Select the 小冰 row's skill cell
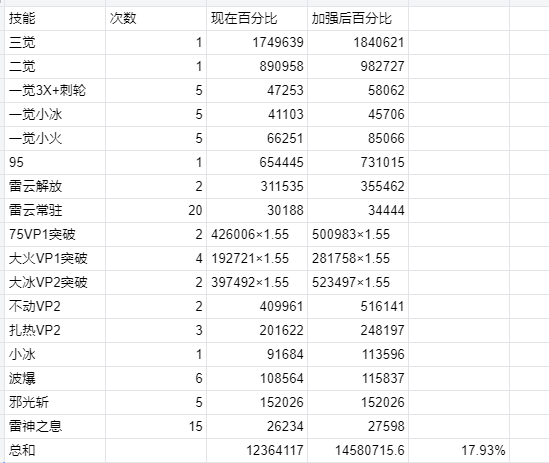549x463 pixels. point(55,354)
